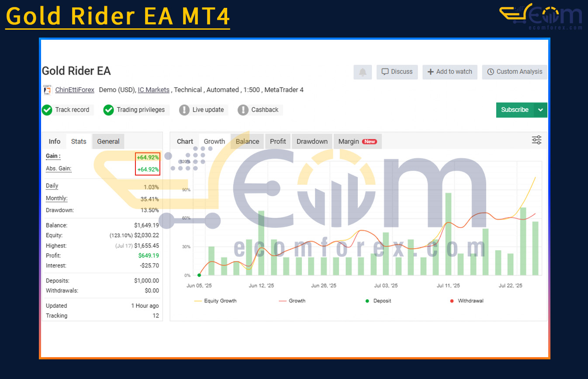Viewport: 588px width, 379px height.
Task: Switch to the General tab
Action: 108,141
